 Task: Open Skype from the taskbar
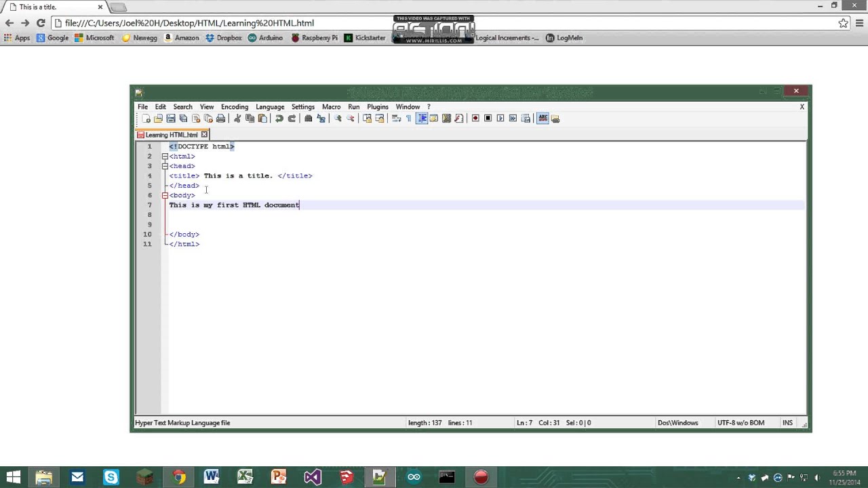tap(111, 477)
